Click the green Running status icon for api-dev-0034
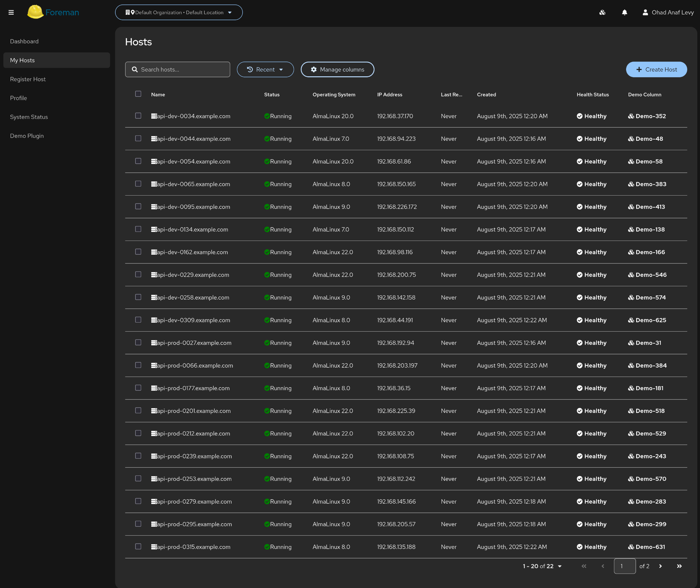The height and width of the screenshot is (588, 700). pos(267,116)
